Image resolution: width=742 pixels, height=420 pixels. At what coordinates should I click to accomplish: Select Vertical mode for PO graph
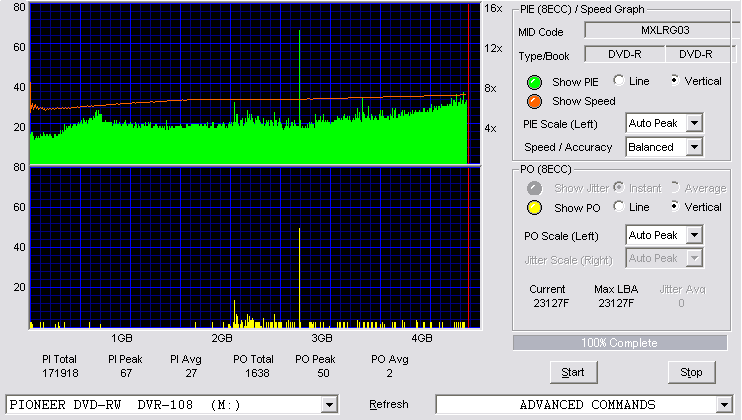(x=675, y=206)
